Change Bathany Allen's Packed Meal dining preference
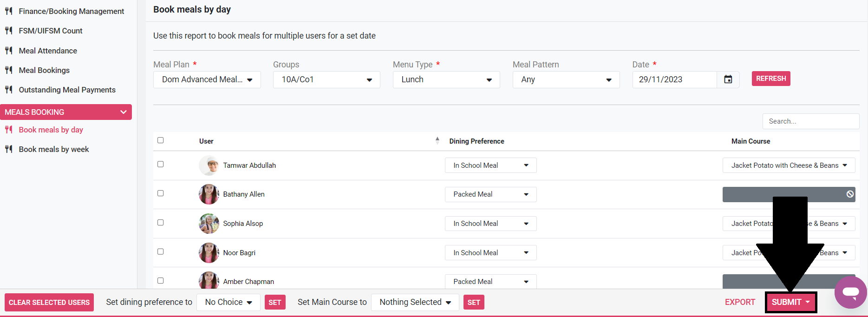The height and width of the screenshot is (317, 868). pos(490,194)
